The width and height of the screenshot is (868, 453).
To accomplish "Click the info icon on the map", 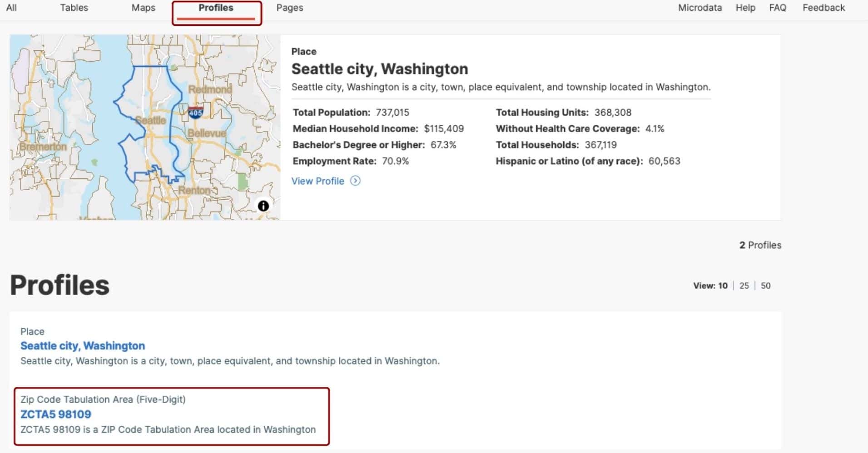I will 264,205.
